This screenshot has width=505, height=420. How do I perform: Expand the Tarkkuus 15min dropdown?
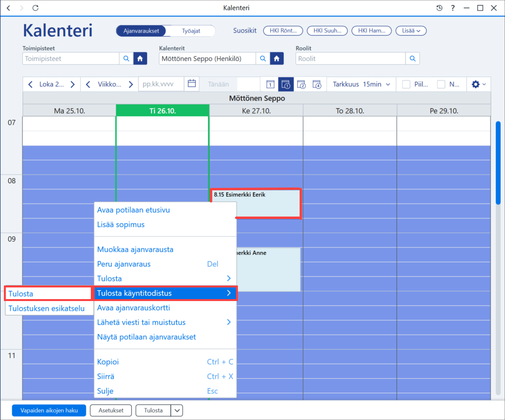361,84
